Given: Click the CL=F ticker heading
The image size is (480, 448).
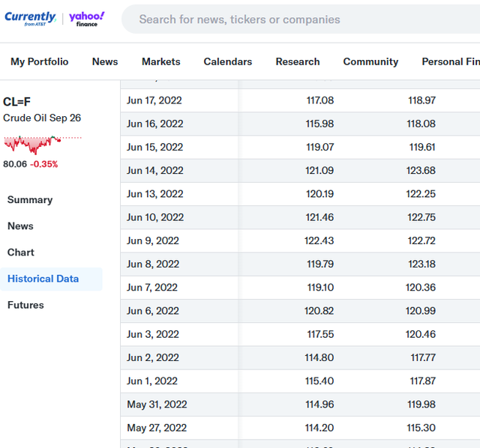Looking at the screenshot, I should (16, 102).
